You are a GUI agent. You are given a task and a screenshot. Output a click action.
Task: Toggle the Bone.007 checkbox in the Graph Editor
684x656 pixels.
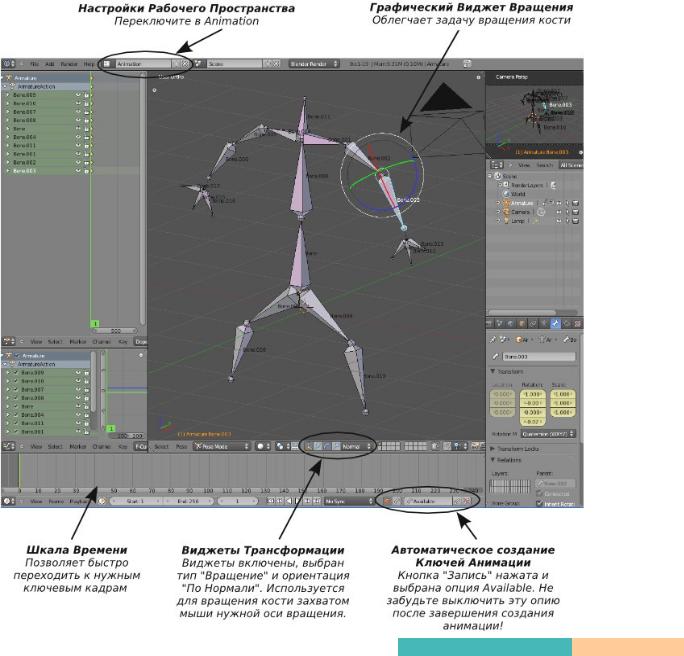16,390
